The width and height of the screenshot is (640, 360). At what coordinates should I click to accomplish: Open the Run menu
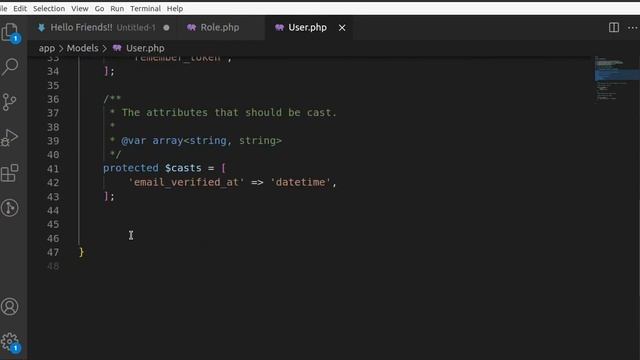click(117, 9)
